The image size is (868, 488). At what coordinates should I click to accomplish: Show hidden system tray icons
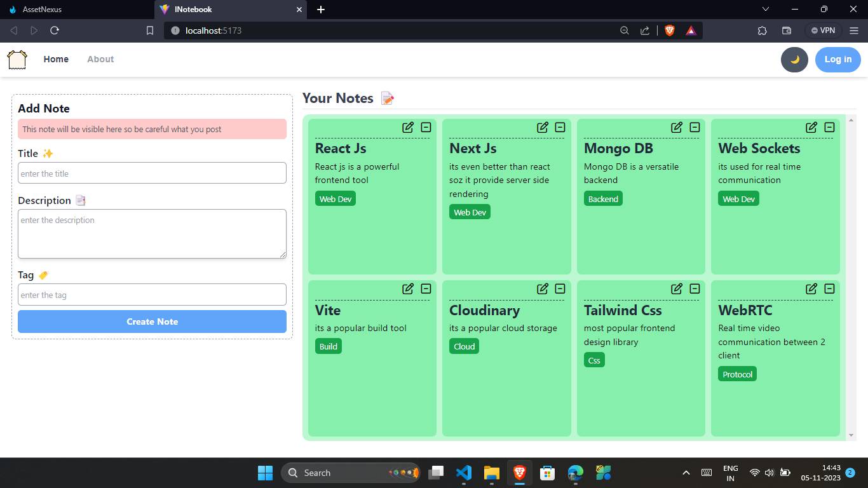click(x=686, y=473)
